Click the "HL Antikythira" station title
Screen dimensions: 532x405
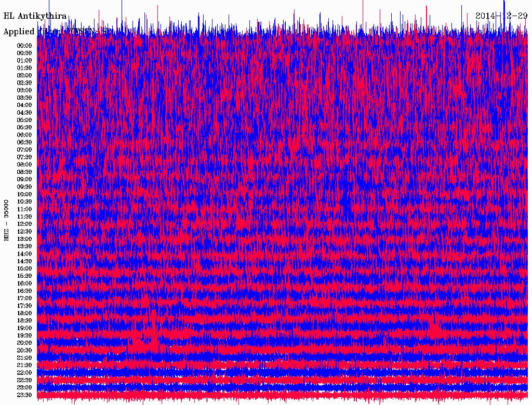(x=35, y=16)
